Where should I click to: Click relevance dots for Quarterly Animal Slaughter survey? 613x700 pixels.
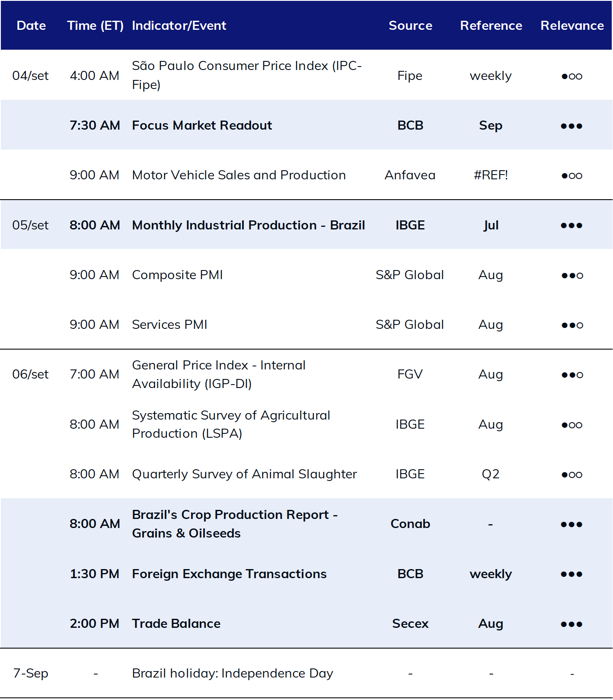tap(572, 474)
